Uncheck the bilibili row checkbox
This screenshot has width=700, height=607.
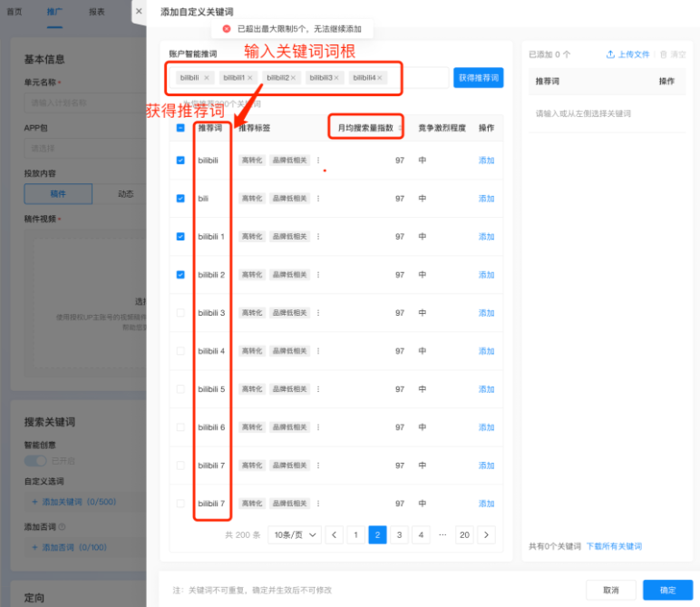(180, 160)
